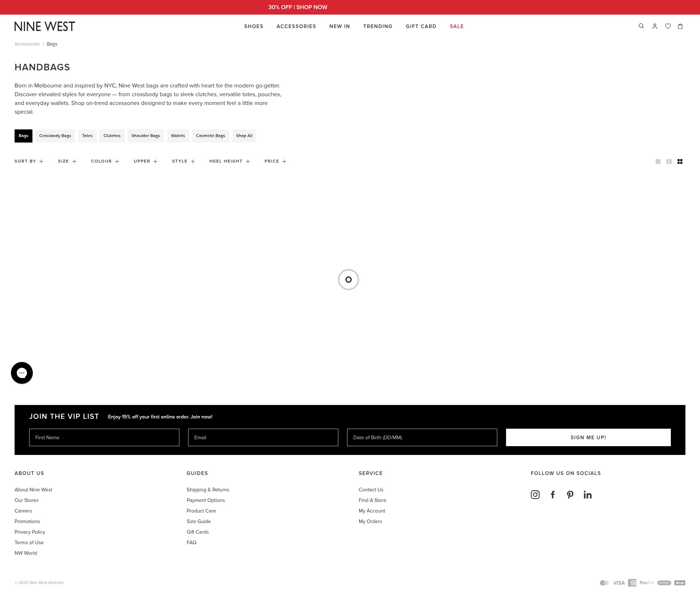Open Shipping & Returns link
The width and height of the screenshot is (700, 600).
tap(208, 490)
